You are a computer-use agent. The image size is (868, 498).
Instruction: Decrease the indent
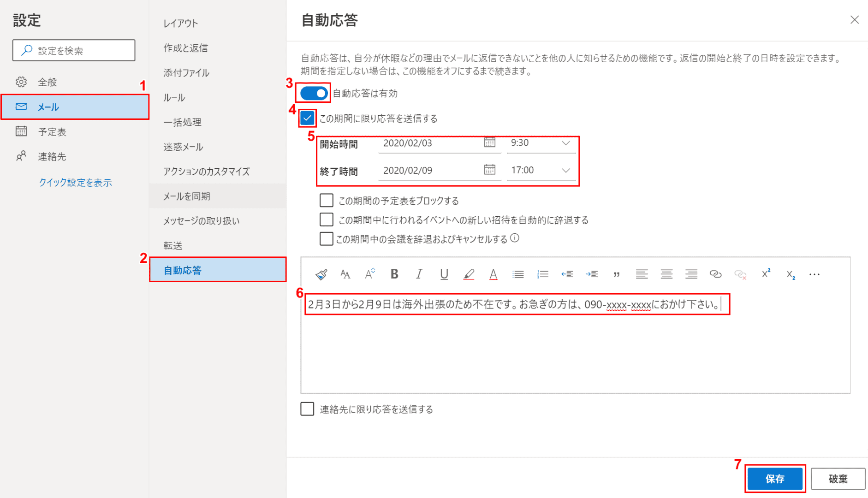[x=567, y=274]
